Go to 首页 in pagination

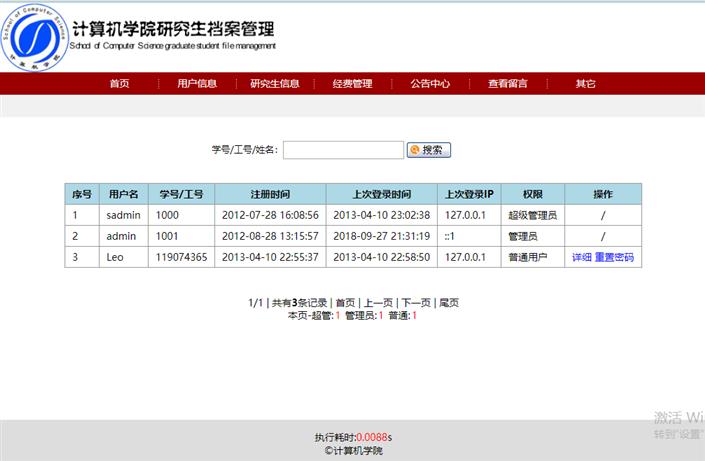click(345, 302)
